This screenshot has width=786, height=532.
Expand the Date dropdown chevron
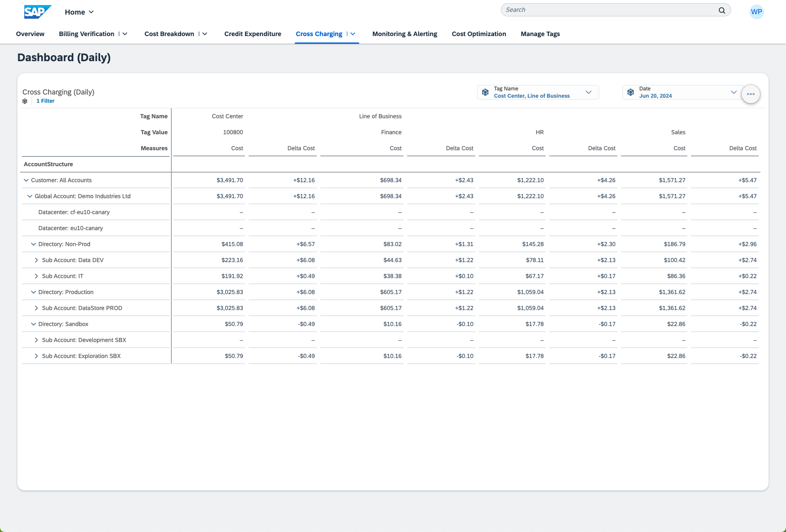pos(733,92)
